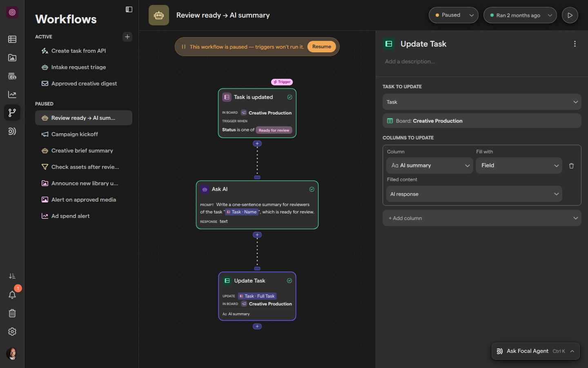This screenshot has width=588, height=368.
Task: Open Alert on approved media workflow
Action: coord(84,200)
